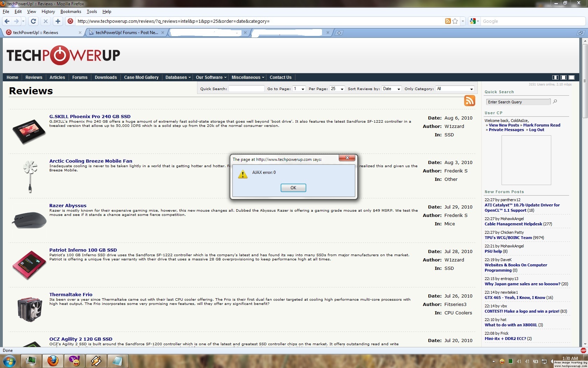Open the Cable Management Helpdesk forum post
Screen dimensions: 588x368
click(x=513, y=224)
